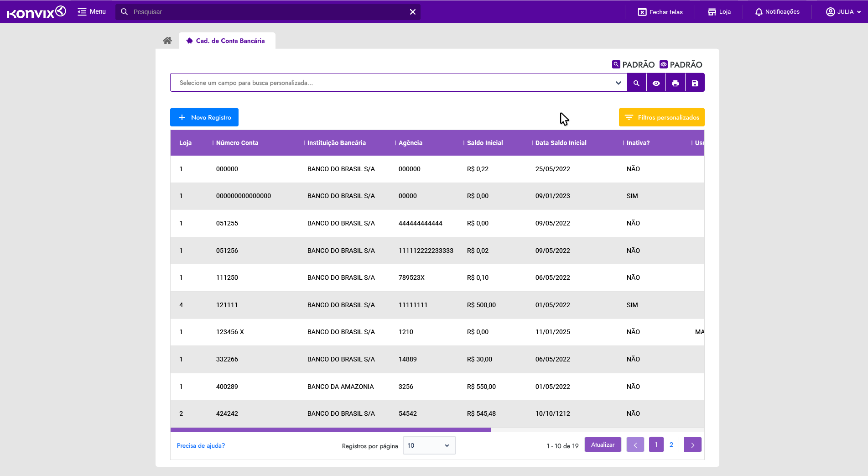
Task: Expand the JULIA user menu
Action: [x=843, y=12]
